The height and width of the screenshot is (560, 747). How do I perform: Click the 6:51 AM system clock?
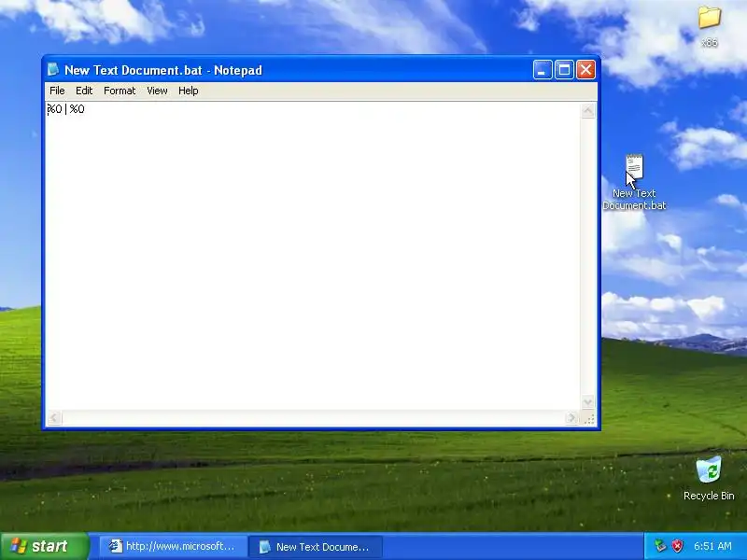point(712,546)
